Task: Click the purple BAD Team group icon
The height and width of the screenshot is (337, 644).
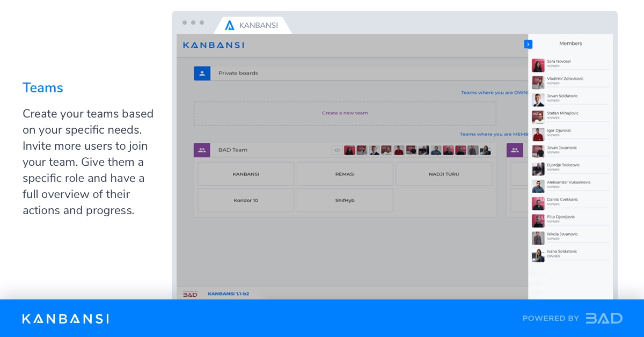Action: (202, 150)
